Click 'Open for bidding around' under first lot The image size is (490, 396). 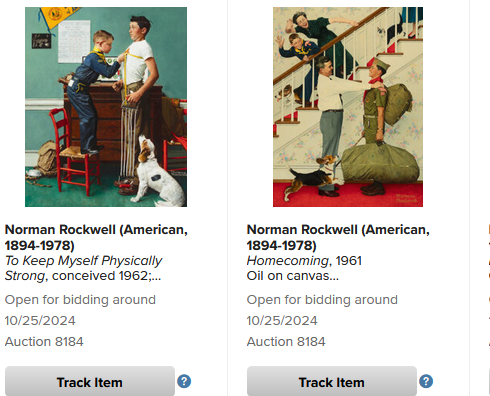pos(80,300)
